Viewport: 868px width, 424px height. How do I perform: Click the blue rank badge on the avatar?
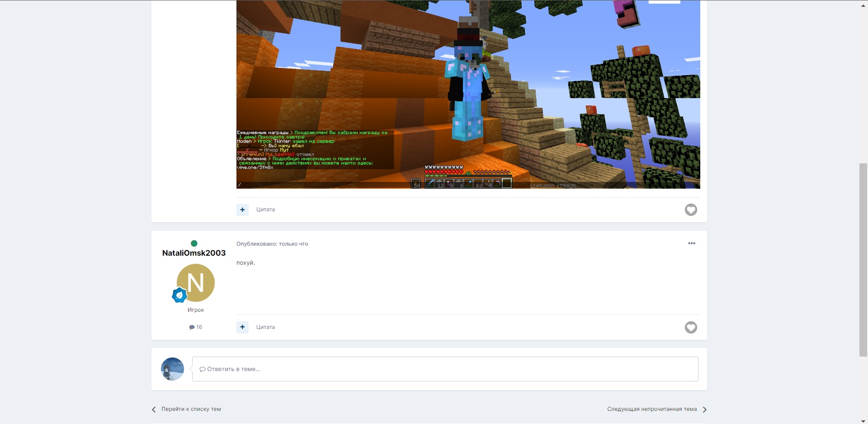179,295
